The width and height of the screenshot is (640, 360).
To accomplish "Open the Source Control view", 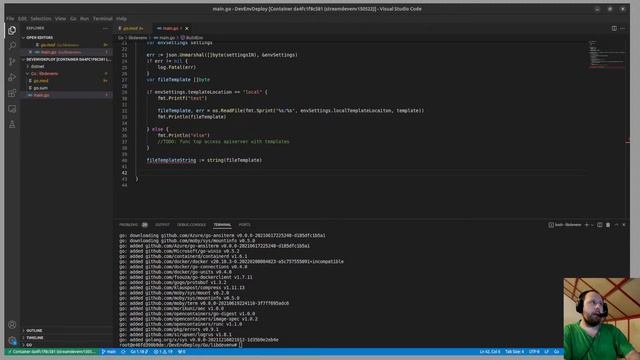I will (12, 62).
